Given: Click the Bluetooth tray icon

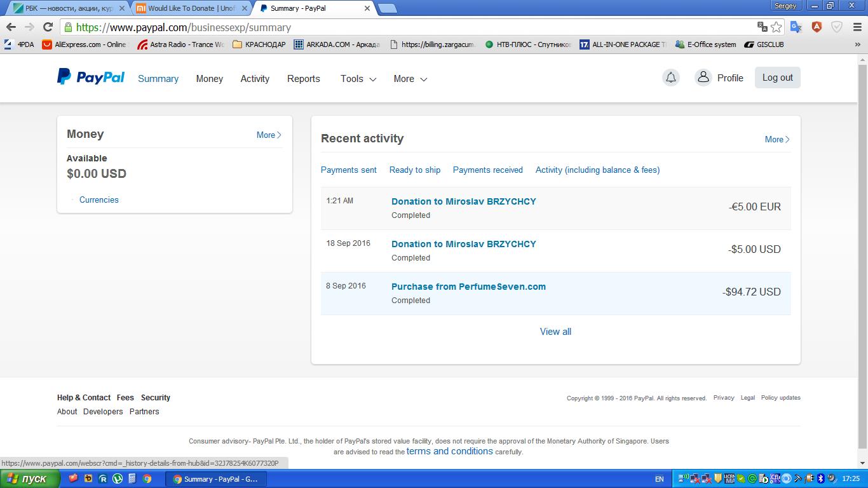Looking at the screenshot, I should click(x=820, y=478).
